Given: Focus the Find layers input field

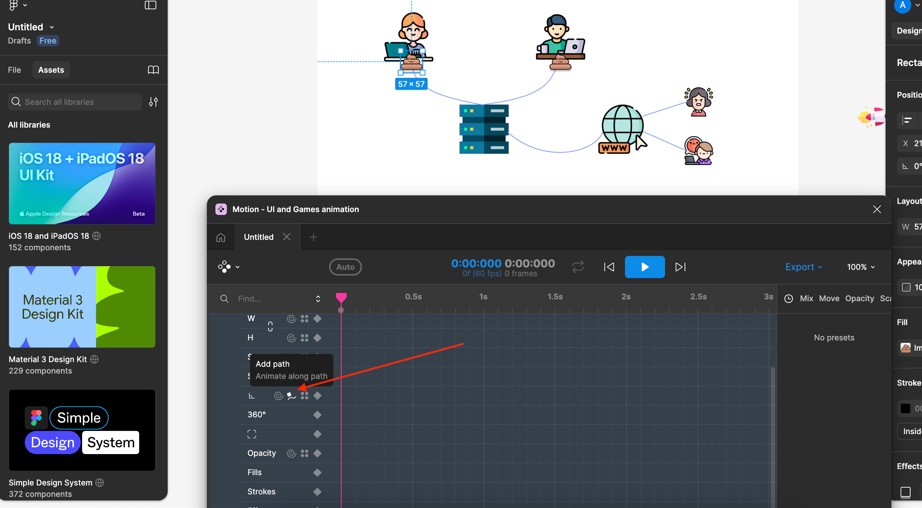Looking at the screenshot, I should click(272, 299).
